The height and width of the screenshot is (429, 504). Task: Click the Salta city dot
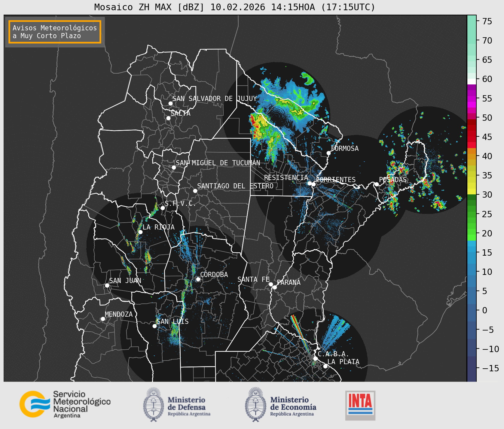(168, 118)
